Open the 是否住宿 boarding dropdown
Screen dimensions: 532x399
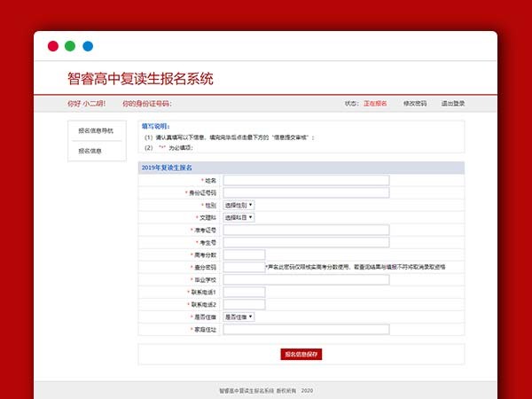[239, 317]
